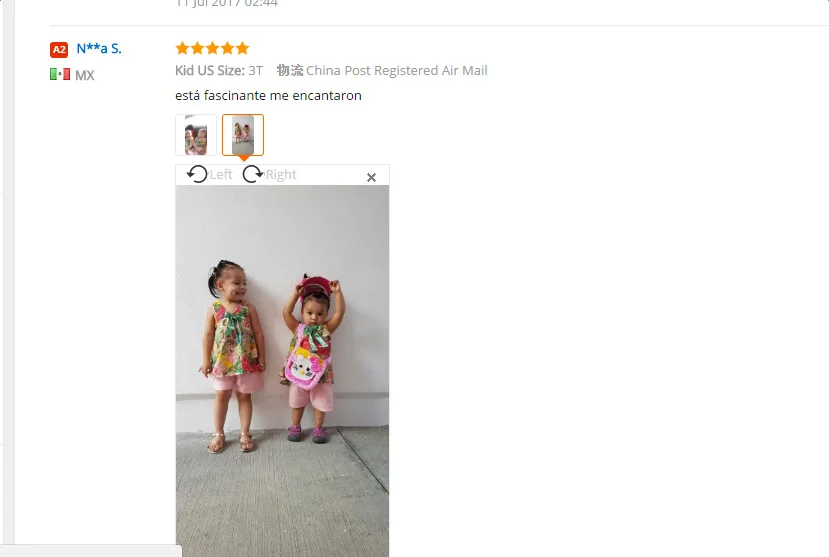Click the review text "está fascinante me encantaron"
The width and height of the screenshot is (829, 557).
click(269, 96)
